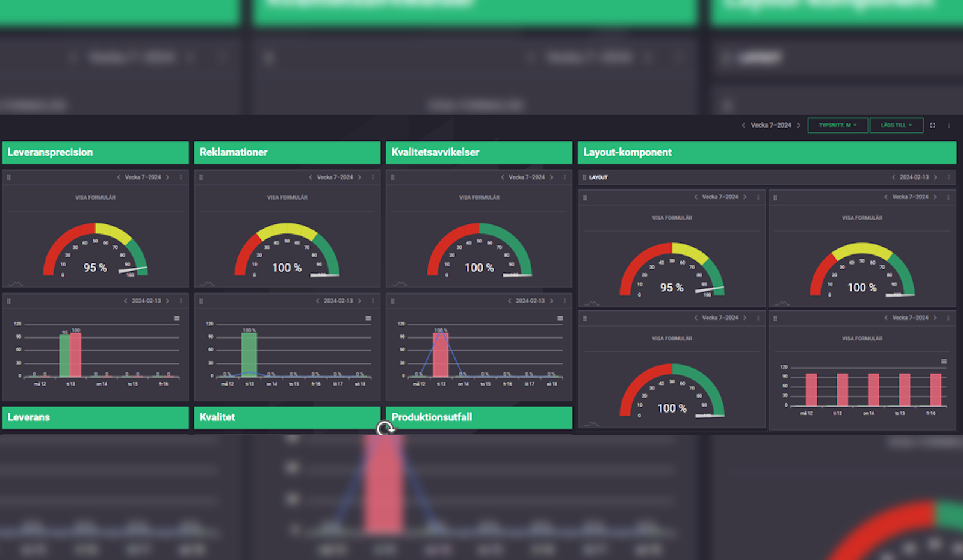Viewport: 963px width, 560px height.
Task: Grab drag handle of Kvalitetsavvikelser gauge widget
Action: pos(392,177)
